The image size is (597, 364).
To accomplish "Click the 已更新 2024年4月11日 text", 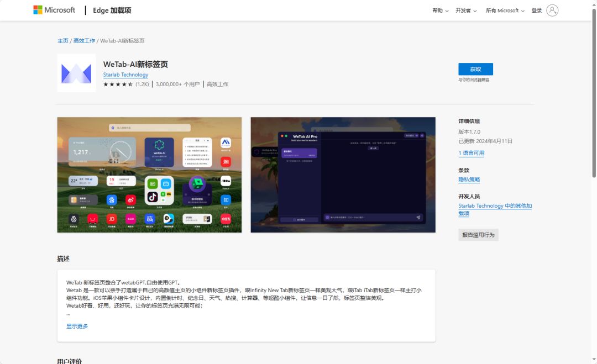I will [x=485, y=141].
